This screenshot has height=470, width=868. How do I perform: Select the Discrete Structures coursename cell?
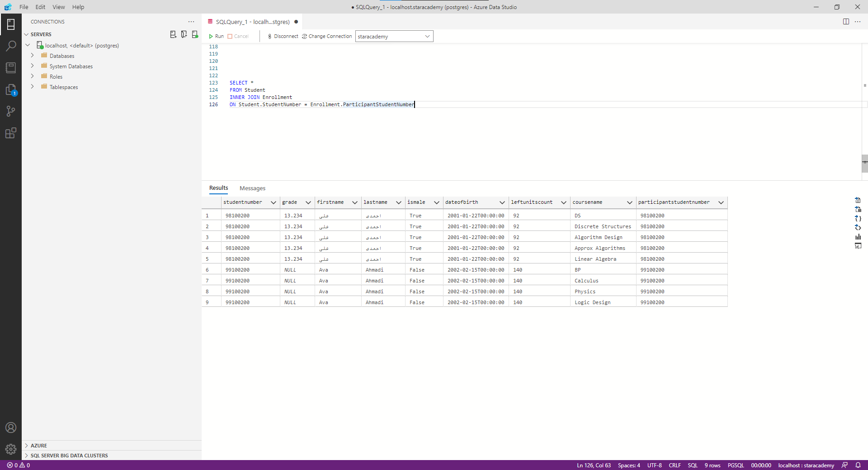pyautogui.click(x=603, y=226)
